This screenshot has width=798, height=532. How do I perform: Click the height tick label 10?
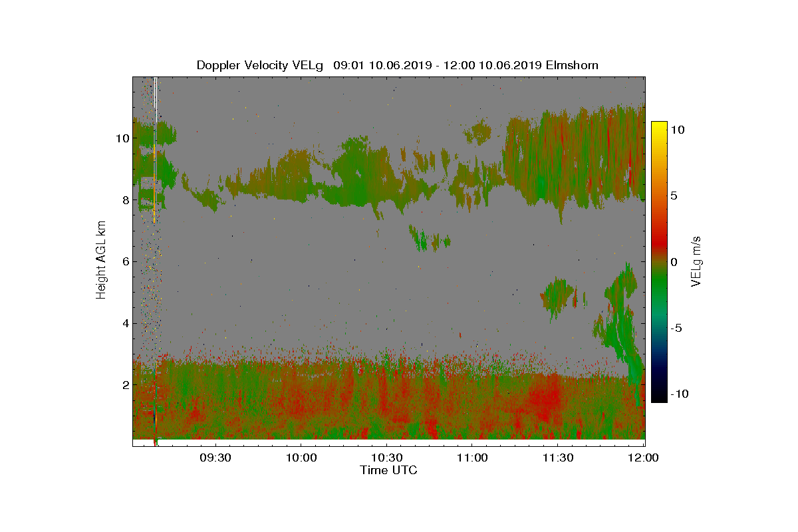(x=122, y=138)
